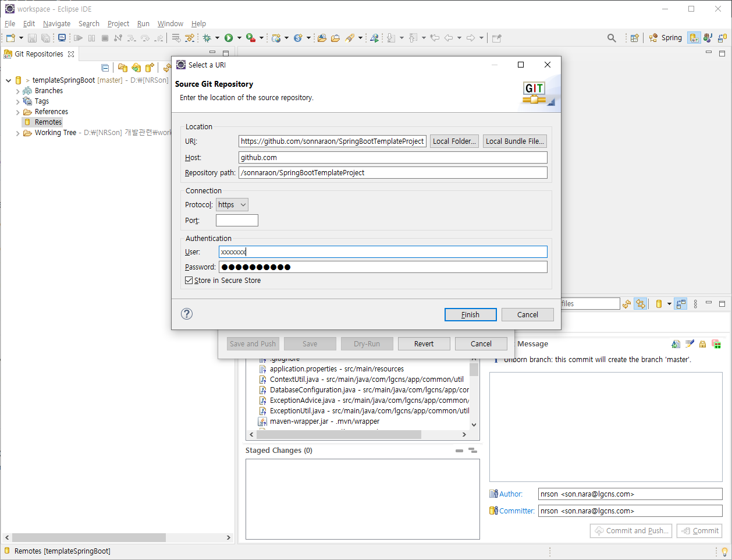This screenshot has width=732, height=560.
Task: Open the Debug dropdown arrow
Action: click(217, 38)
